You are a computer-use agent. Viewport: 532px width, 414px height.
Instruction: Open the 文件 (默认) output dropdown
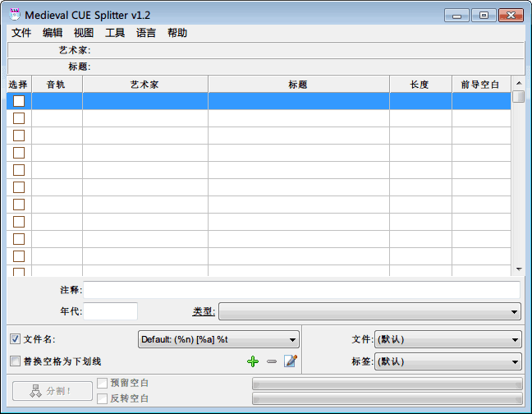(x=447, y=339)
